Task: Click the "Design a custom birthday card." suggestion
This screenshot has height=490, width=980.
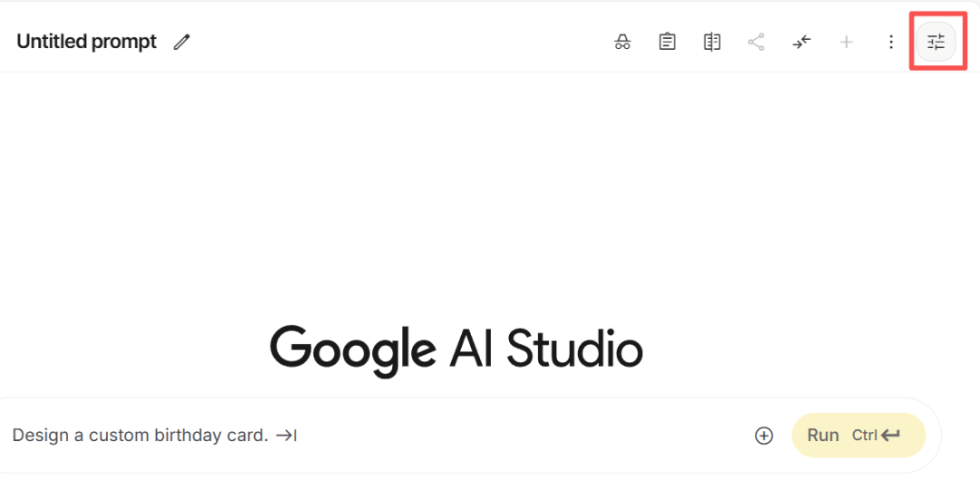Action: (x=140, y=436)
